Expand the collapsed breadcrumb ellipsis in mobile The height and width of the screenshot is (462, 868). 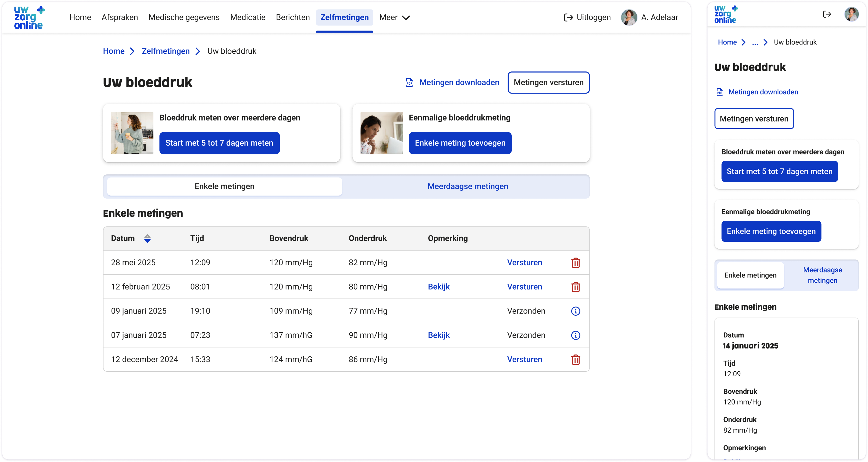tap(755, 42)
